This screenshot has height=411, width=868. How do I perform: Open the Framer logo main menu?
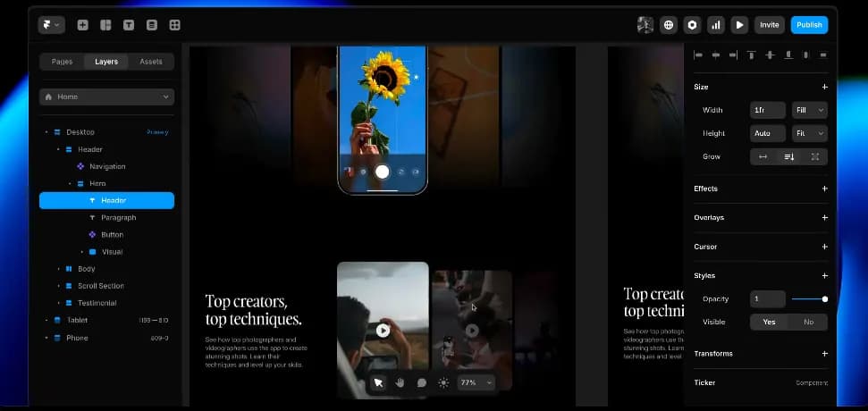[x=52, y=25]
